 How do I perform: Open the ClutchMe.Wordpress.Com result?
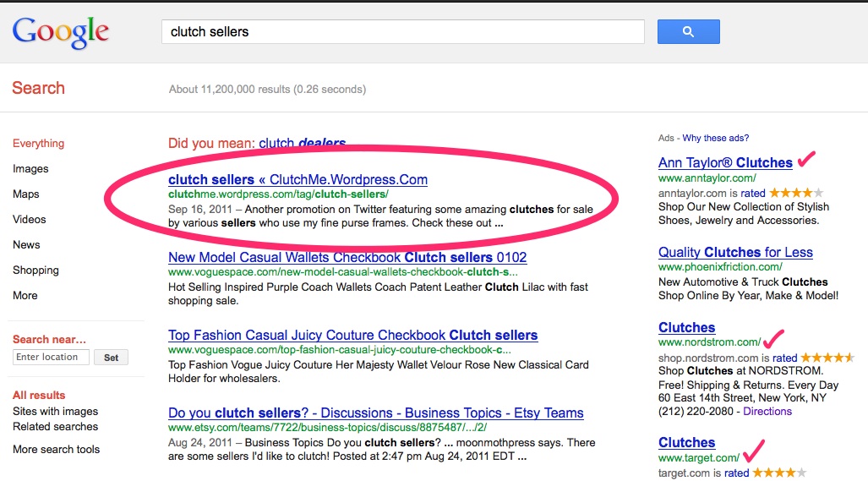298,179
